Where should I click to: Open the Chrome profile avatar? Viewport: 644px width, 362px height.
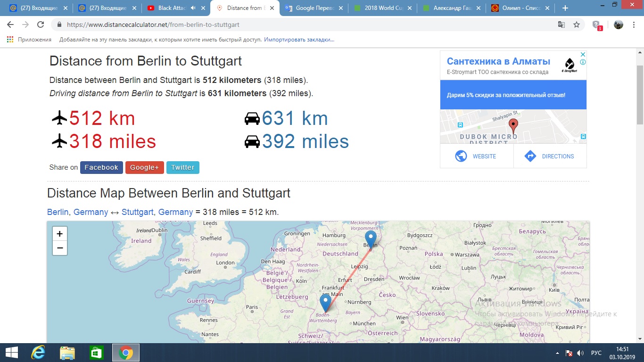point(618,25)
